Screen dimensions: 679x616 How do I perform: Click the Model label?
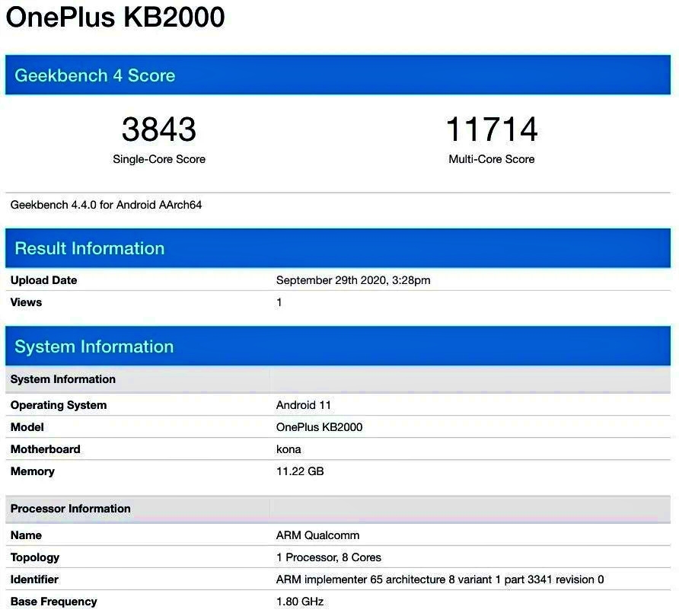(x=27, y=427)
